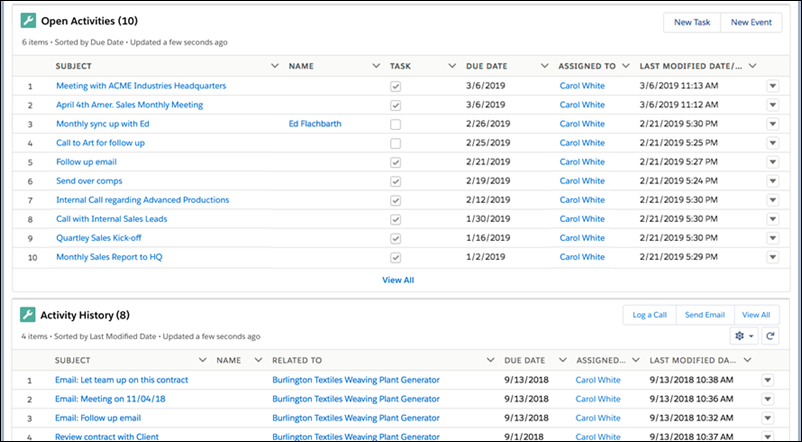Click the Open Activities wrench icon

pos(28,21)
